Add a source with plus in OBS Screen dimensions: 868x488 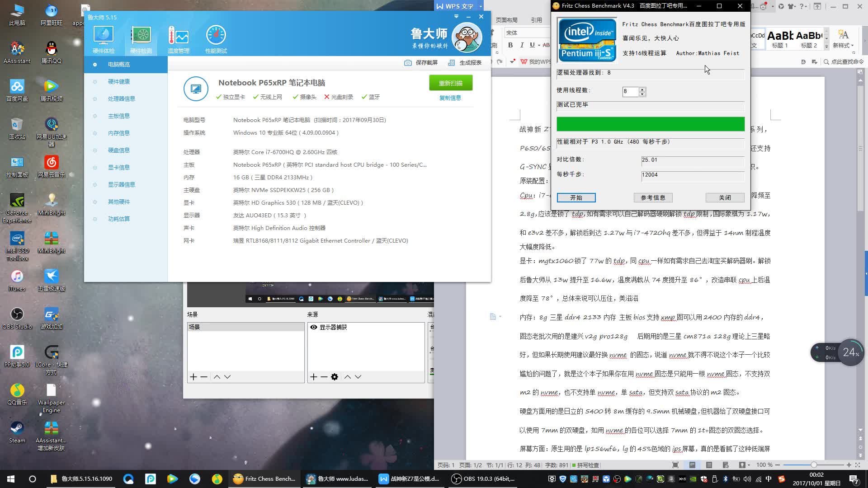click(x=314, y=377)
